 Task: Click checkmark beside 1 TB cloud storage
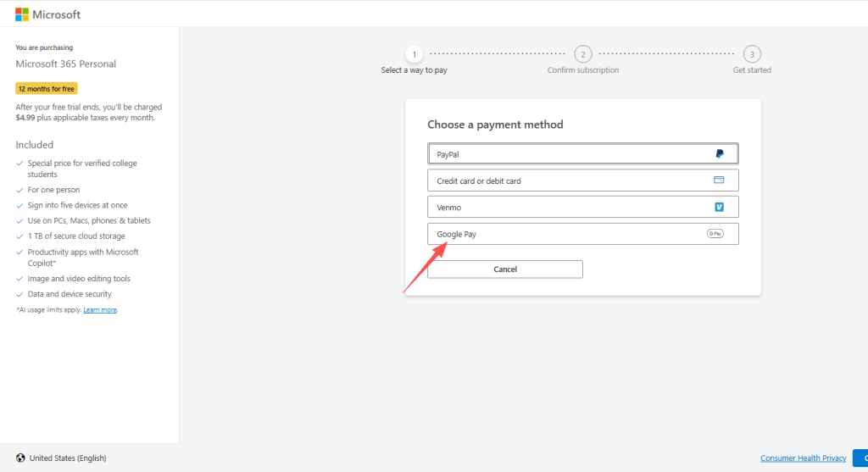tap(19, 236)
